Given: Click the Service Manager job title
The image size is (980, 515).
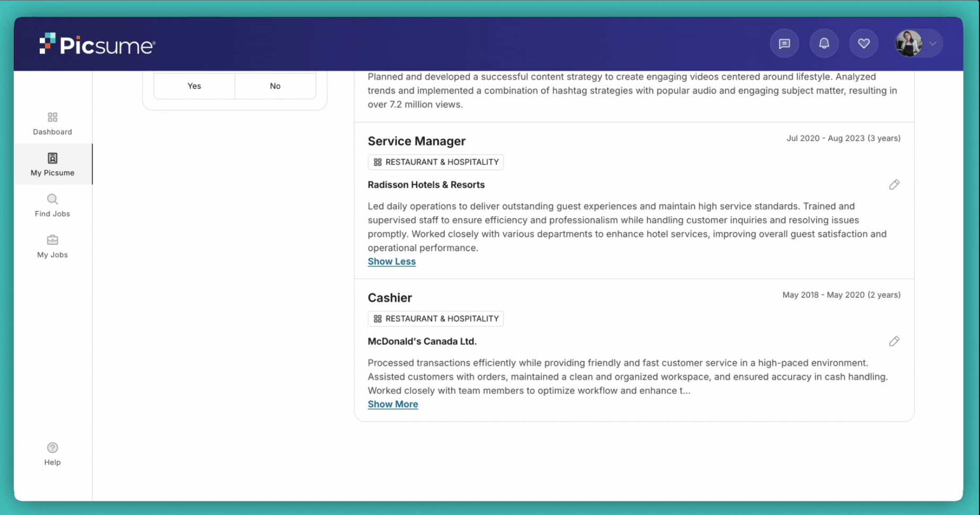Looking at the screenshot, I should pyautogui.click(x=417, y=141).
